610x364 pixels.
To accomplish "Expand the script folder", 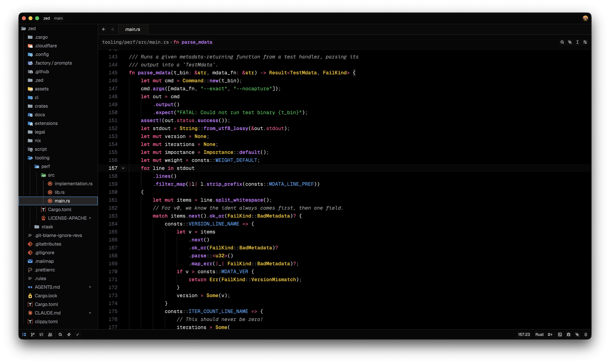I will pos(58,149).
